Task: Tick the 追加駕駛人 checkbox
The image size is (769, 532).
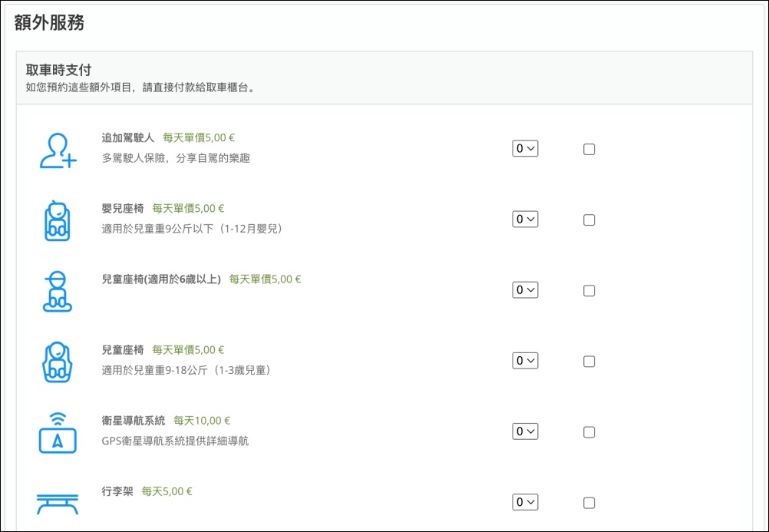Action: (589, 149)
